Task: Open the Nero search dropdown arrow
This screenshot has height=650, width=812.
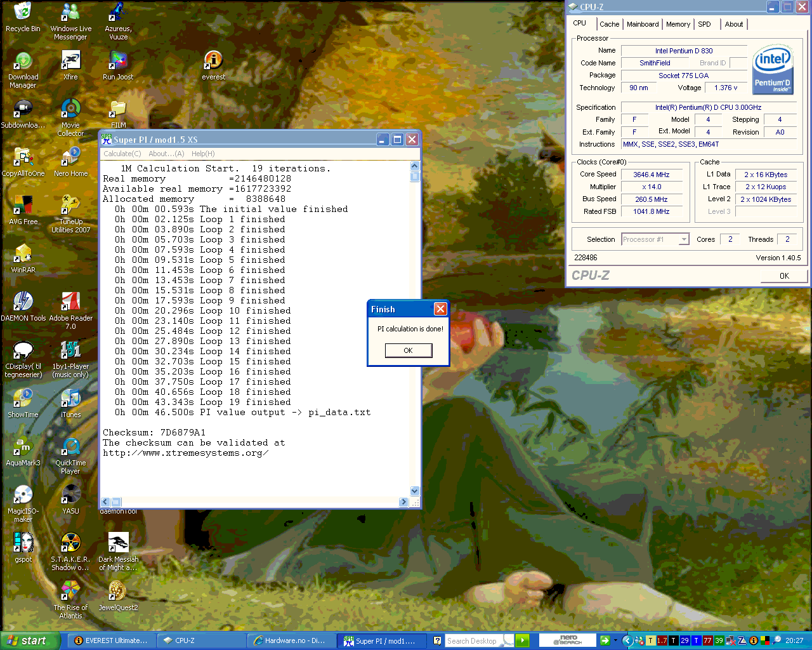Action: [x=615, y=640]
